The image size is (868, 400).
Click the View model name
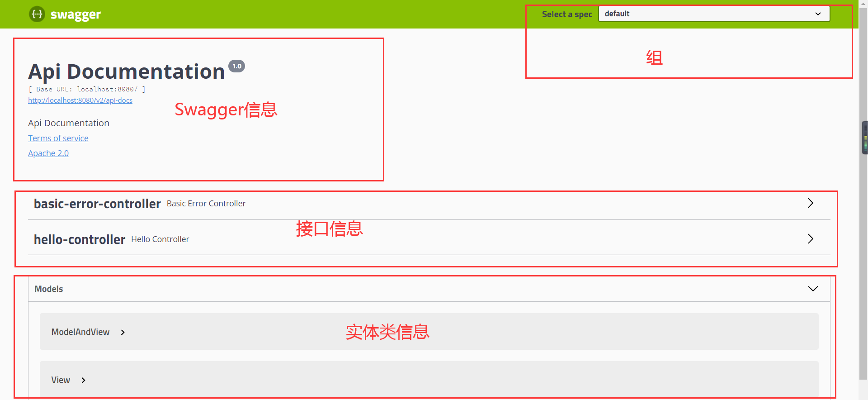click(x=61, y=380)
